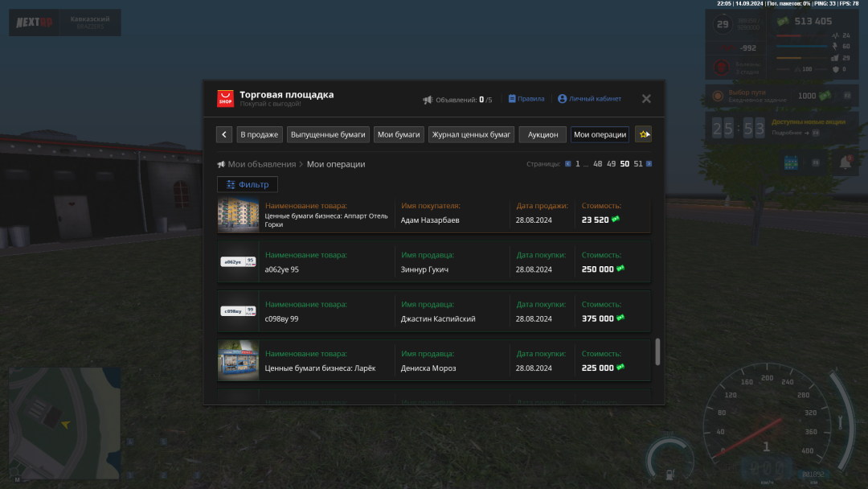Click the 225 000 price value
This screenshot has height=489, width=868.
[597, 368]
